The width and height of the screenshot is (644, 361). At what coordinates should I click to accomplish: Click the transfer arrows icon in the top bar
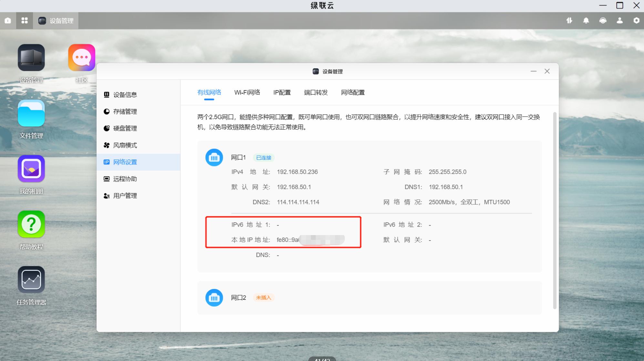[569, 20]
